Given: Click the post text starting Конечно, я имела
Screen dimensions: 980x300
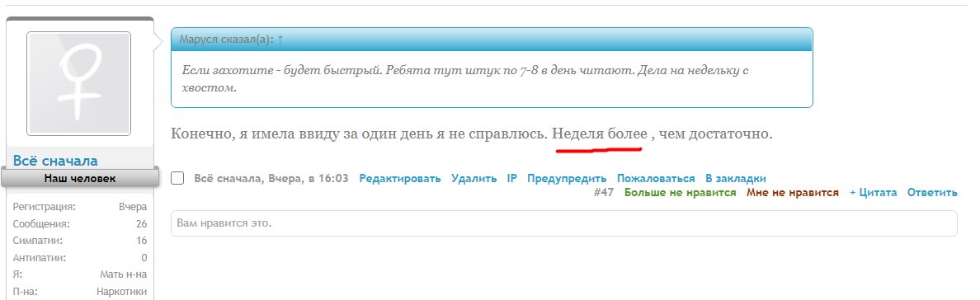Looking at the screenshot, I should (x=471, y=134).
